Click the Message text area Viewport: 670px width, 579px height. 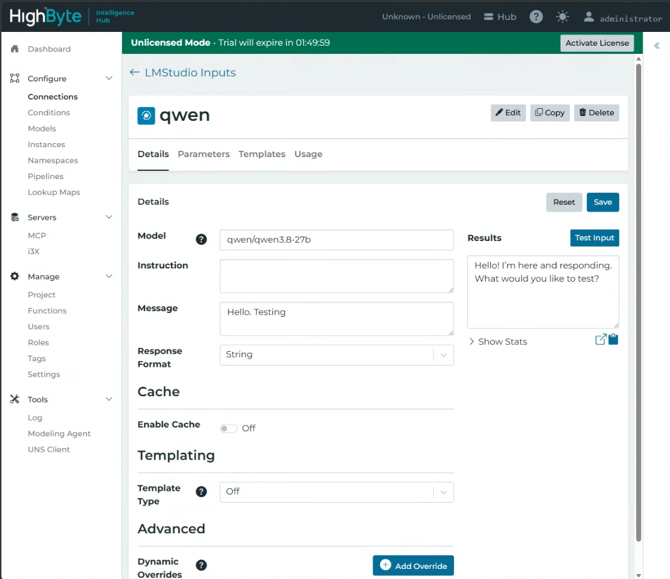337,319
